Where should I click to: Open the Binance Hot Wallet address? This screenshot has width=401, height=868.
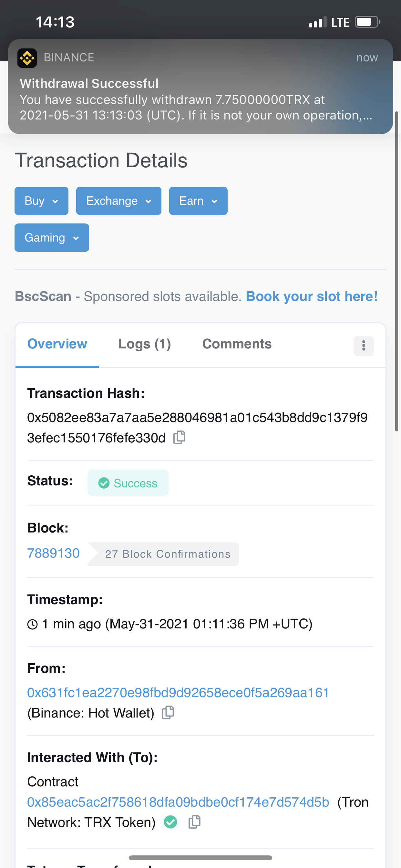pyautogui.click(x=178, y=693)
